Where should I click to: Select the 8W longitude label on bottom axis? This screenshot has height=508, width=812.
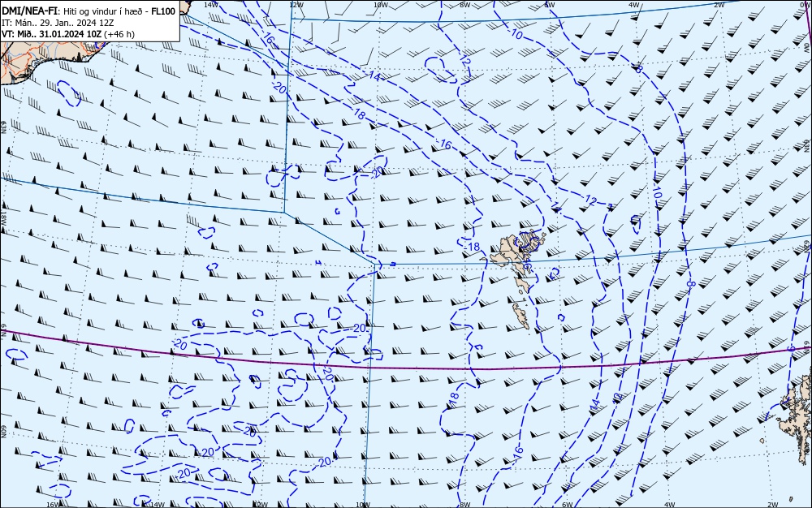coord(465,505)
